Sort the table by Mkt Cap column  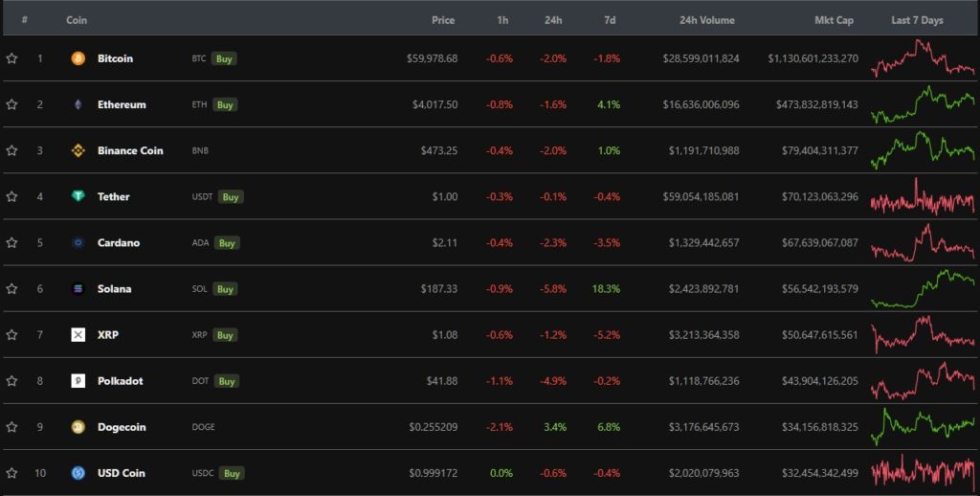[832, 20]
